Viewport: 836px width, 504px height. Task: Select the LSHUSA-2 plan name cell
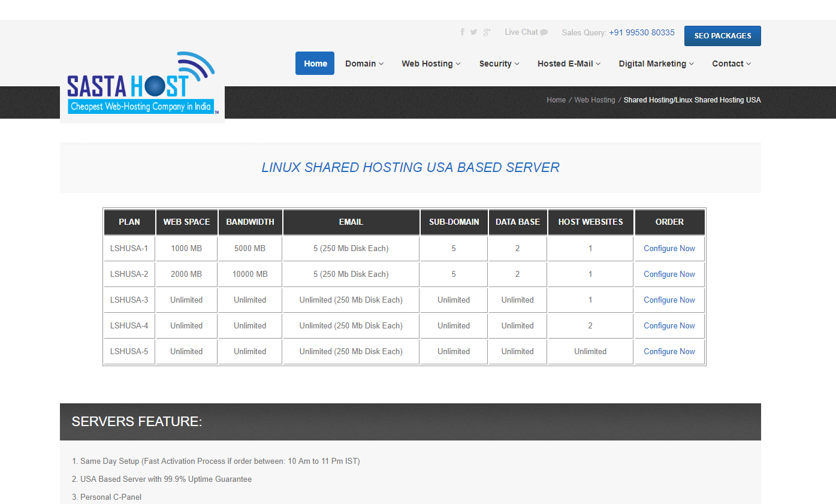point(129,274)
